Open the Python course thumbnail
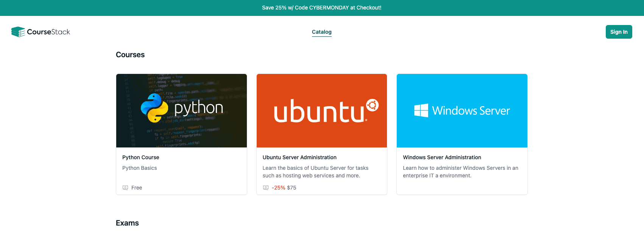This screenshot has height=232, width=644. [x=181, y=111]
